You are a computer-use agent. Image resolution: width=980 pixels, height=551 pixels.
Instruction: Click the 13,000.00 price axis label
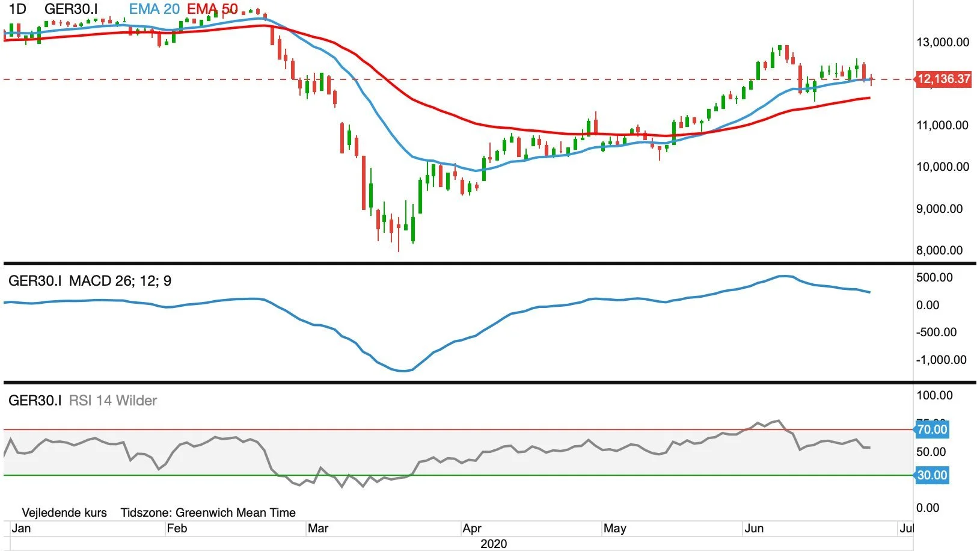[943, 42]
